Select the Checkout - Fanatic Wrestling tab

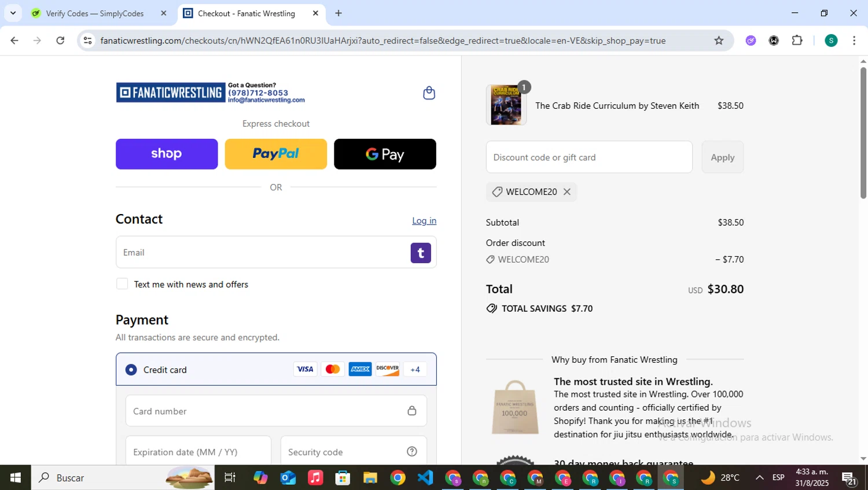[x=247, y=13]
